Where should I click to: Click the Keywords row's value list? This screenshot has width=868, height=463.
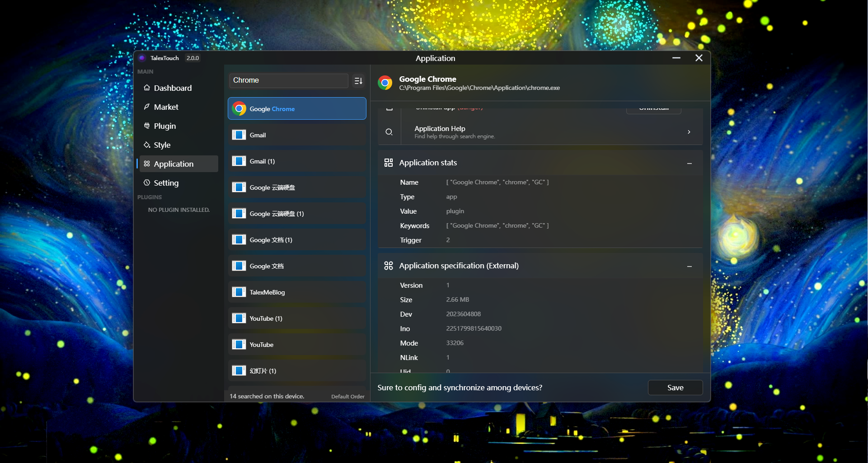(x=497, y=226)
